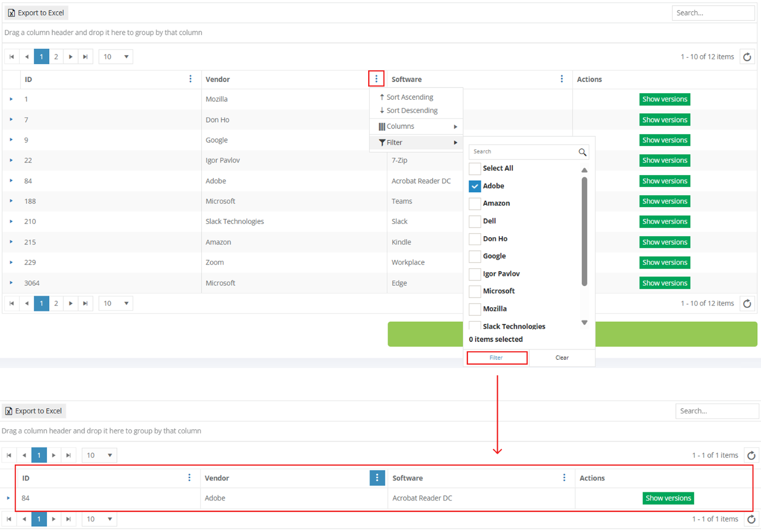
Task: Go to last page in top pager
Action: 85,57
